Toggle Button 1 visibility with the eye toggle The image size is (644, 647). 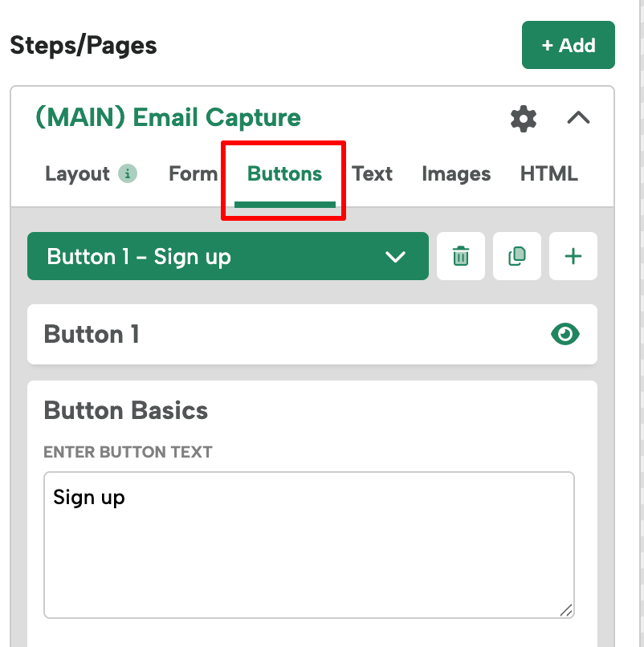(565, 334)
